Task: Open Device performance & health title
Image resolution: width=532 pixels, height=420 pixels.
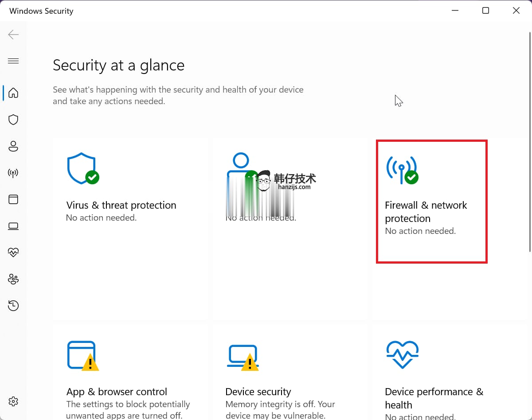Action: coord(434,398)
